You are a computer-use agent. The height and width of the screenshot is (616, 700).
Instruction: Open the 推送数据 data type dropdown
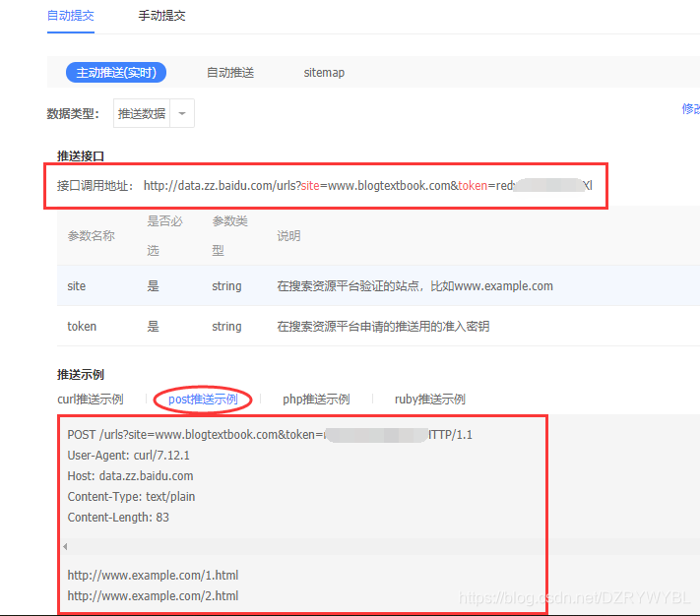coord(154,113)
